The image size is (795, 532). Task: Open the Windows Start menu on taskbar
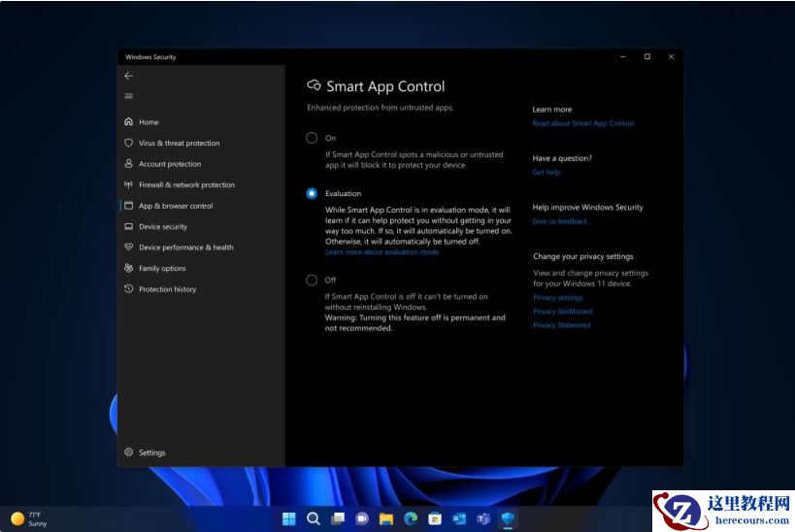[x=289, y=518]
